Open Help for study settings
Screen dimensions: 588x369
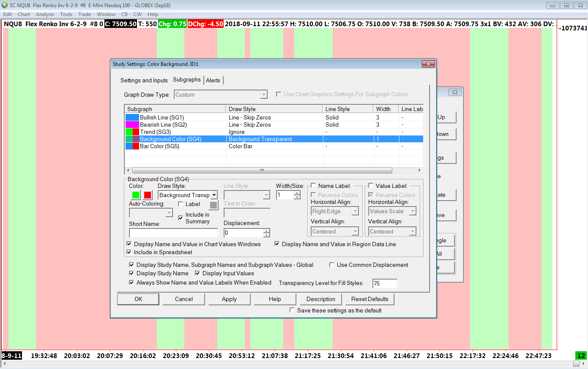pos(275,299)
